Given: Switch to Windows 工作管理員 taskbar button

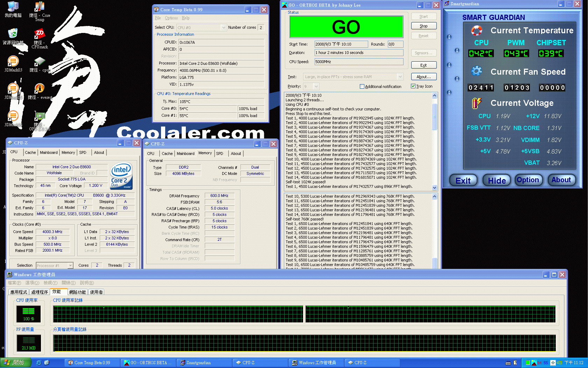Looking at the screenshot, I should [317, 363].
